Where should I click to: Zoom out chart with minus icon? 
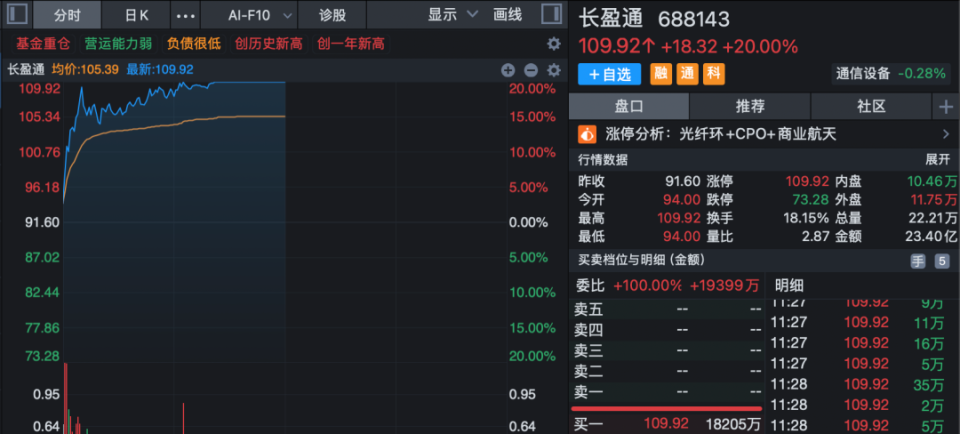[x=531, y=70]
